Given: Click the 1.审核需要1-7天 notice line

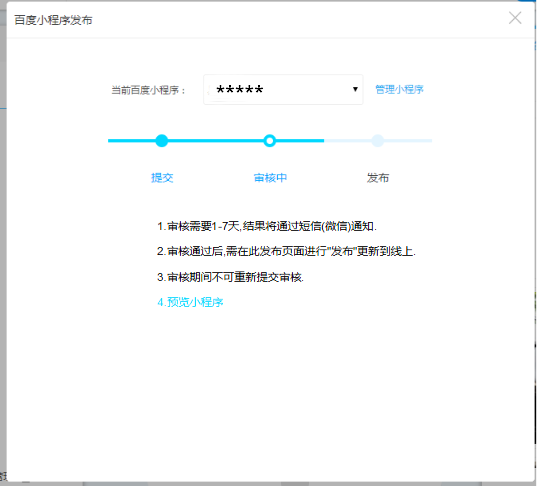Looking at the screenshot, I should 267,226.
